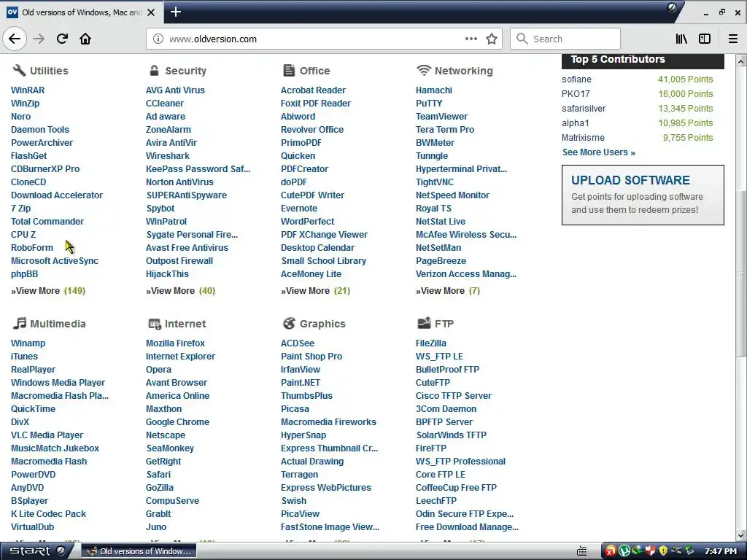This screenshot has height=560, width=747.
Task: Click the Utilities wrench icon
Action: [18, 71]
